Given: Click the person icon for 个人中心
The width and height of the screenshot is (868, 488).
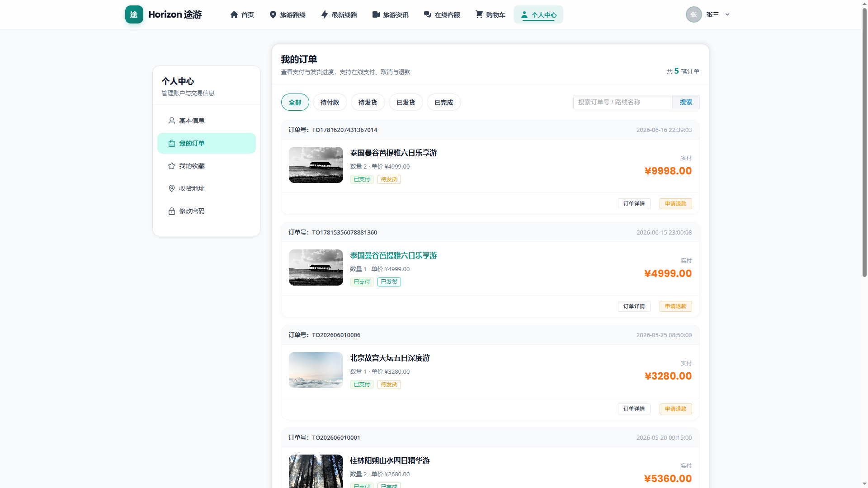Looking at the screenshot, I should click(x=524, y=15).
